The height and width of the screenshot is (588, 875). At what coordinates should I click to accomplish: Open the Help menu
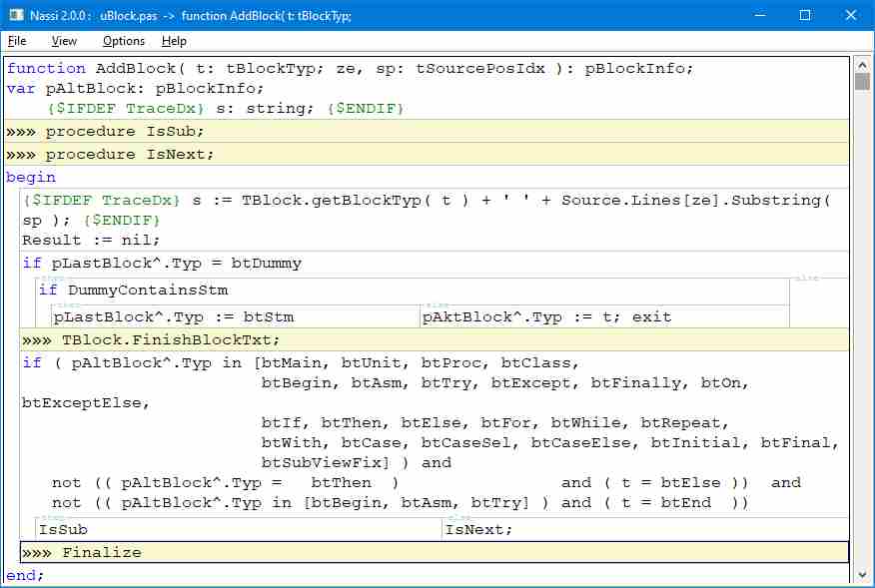(x=174, y=41)
